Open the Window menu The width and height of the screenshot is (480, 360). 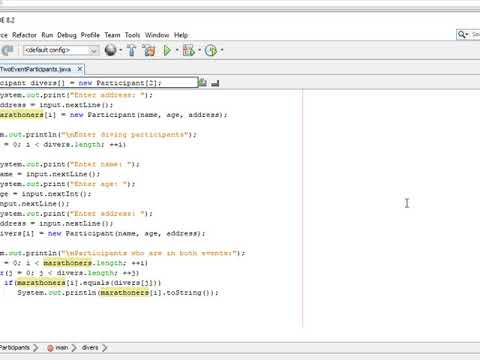[157, 35]
